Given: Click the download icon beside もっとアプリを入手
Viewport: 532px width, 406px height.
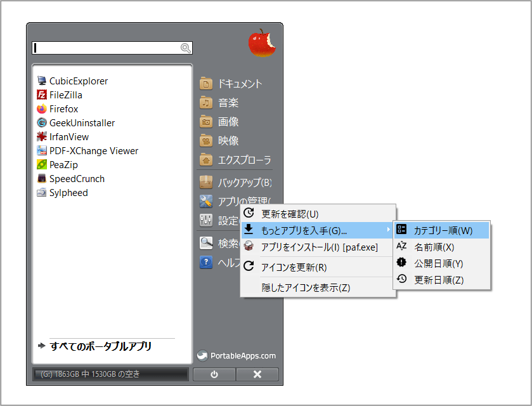Looking at the screenshot, I should point(249,229).
